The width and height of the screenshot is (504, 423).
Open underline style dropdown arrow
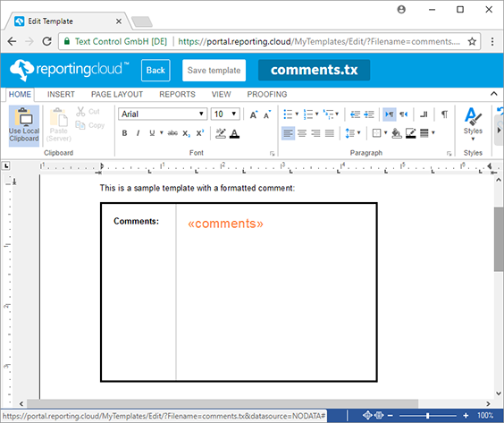162,132
